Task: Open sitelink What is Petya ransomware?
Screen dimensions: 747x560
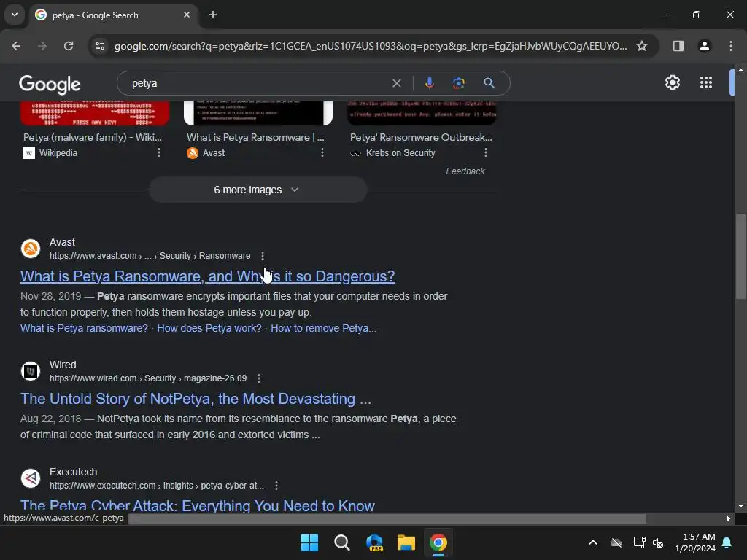Action: 85,329
